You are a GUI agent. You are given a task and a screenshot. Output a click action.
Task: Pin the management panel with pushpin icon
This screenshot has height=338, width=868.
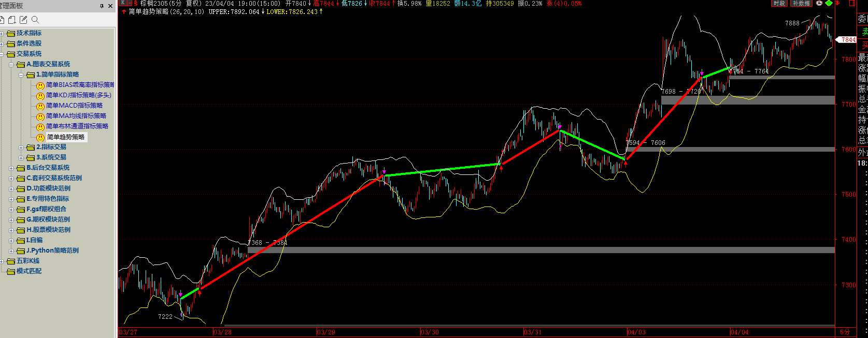tap(102, 6)
